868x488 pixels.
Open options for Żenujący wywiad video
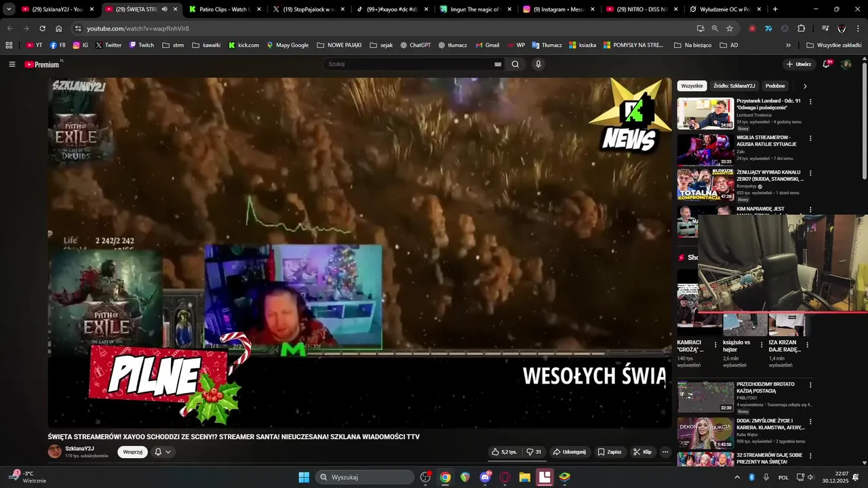810,173
